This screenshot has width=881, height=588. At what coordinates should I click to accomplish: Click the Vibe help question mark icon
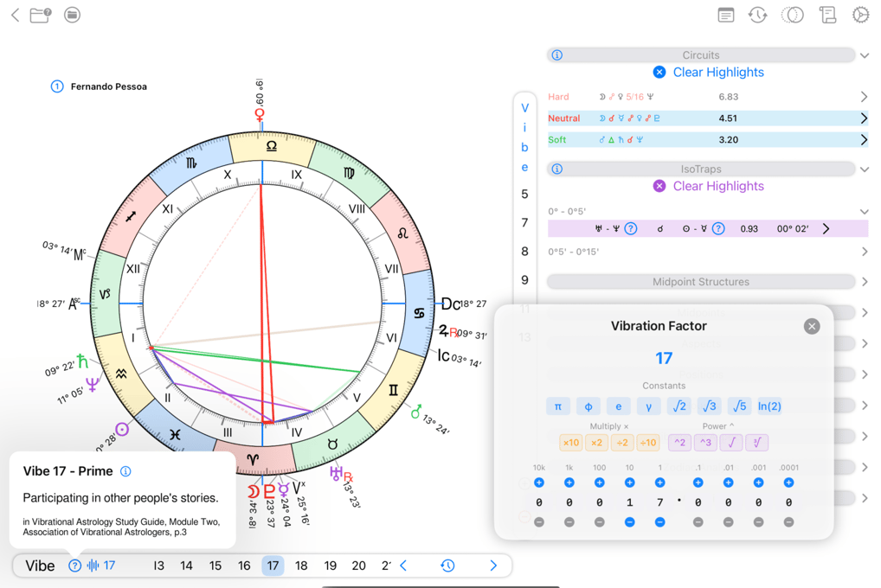point(74,566)
